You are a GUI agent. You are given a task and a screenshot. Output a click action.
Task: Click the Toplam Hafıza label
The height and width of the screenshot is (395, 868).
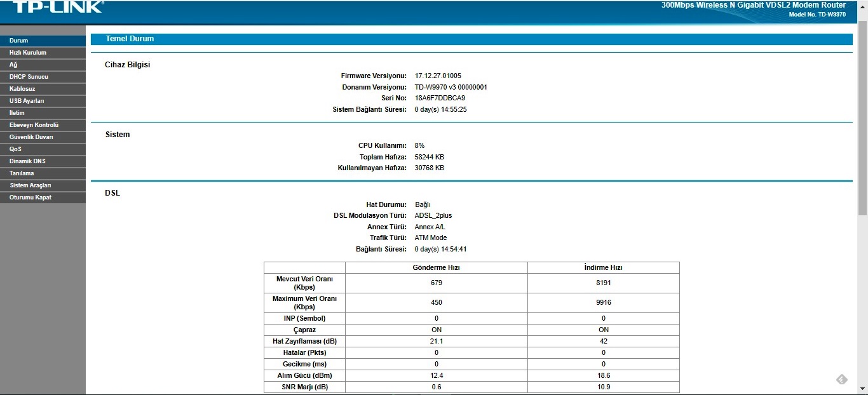point(383,157)
